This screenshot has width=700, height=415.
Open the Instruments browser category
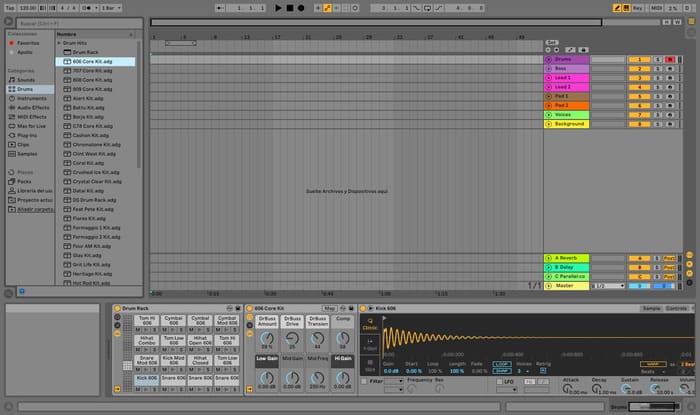(x=31, y=98)
